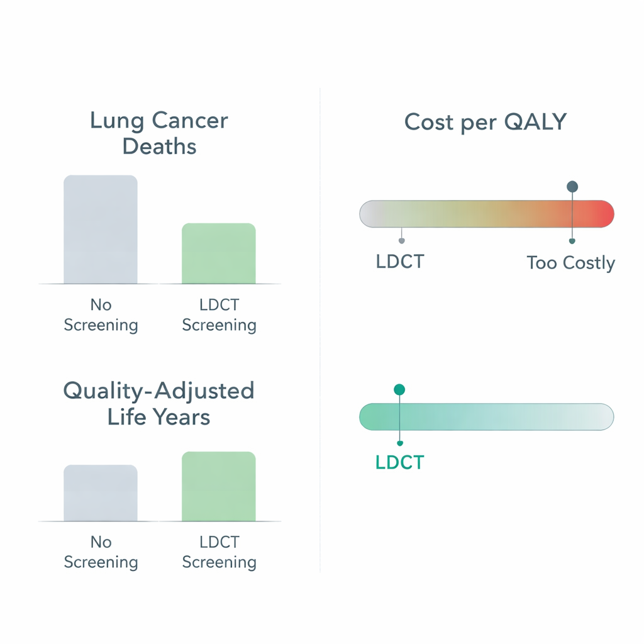Click the LDCT Screening label under Quality-Adjusted Life Years
Screen dimensions: 644x644
(x=219, y=552)
